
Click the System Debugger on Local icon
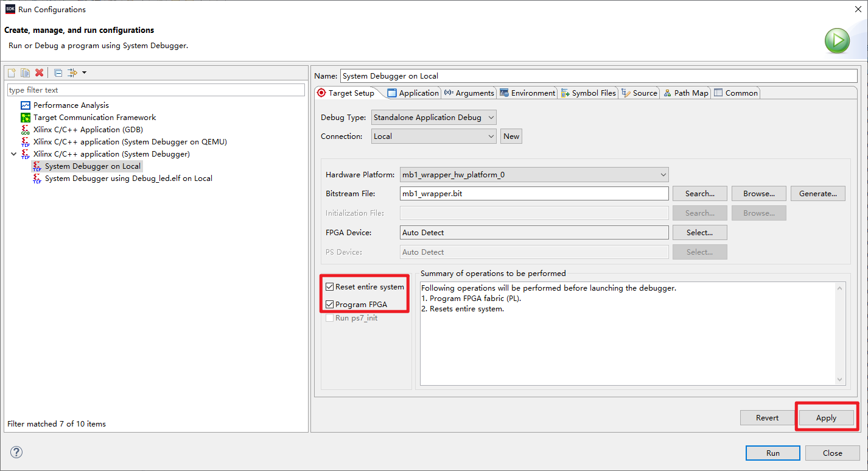(x=37, y=166)
